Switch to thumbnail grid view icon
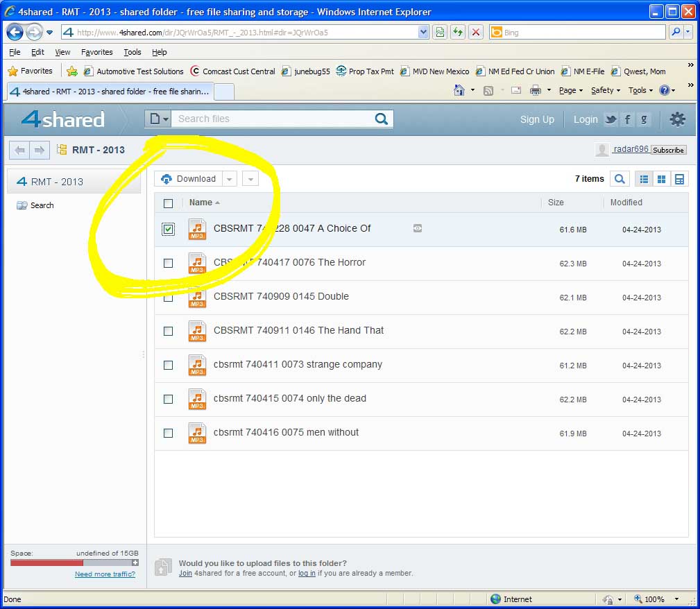The image size is (700, 609). coord(662,179)
